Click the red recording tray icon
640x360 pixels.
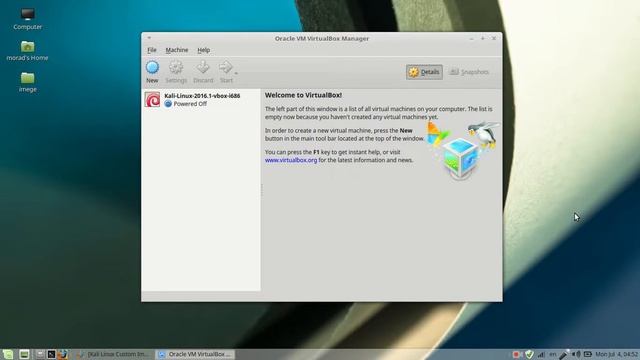coord(516,354)
